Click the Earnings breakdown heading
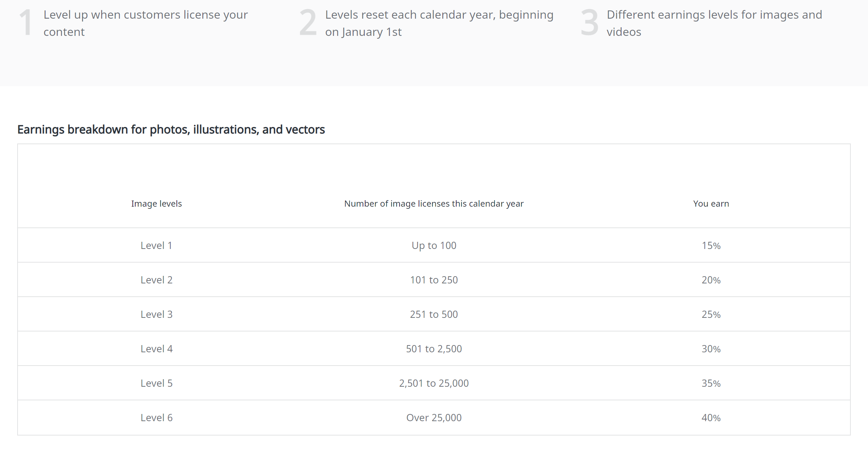868x466 pixels. tap(171, 130)
